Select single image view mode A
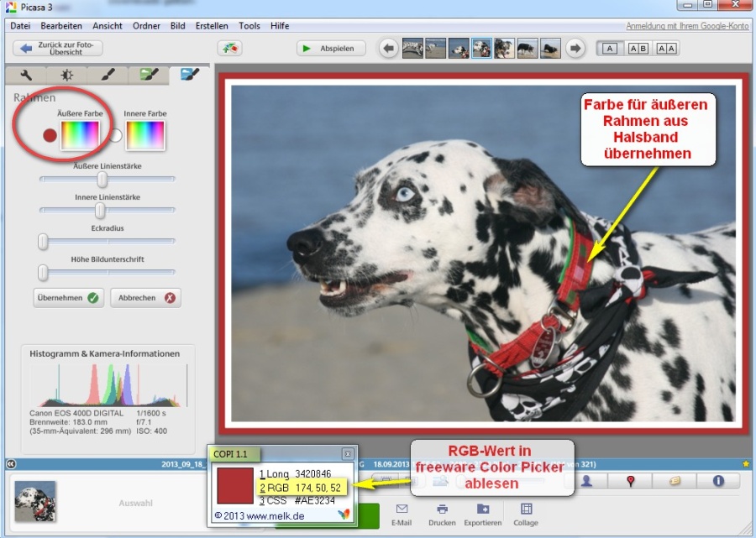Screen dimensions: 756x538 pos(610,48)
